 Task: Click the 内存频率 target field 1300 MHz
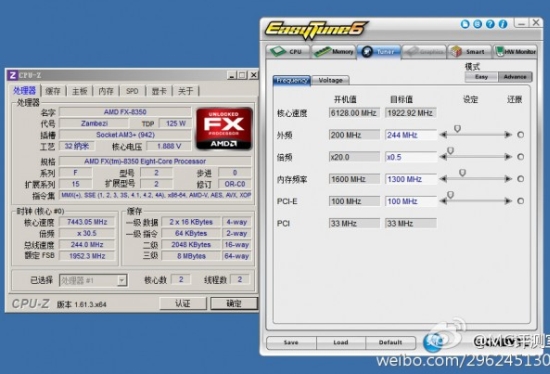[x=411, y=179]
